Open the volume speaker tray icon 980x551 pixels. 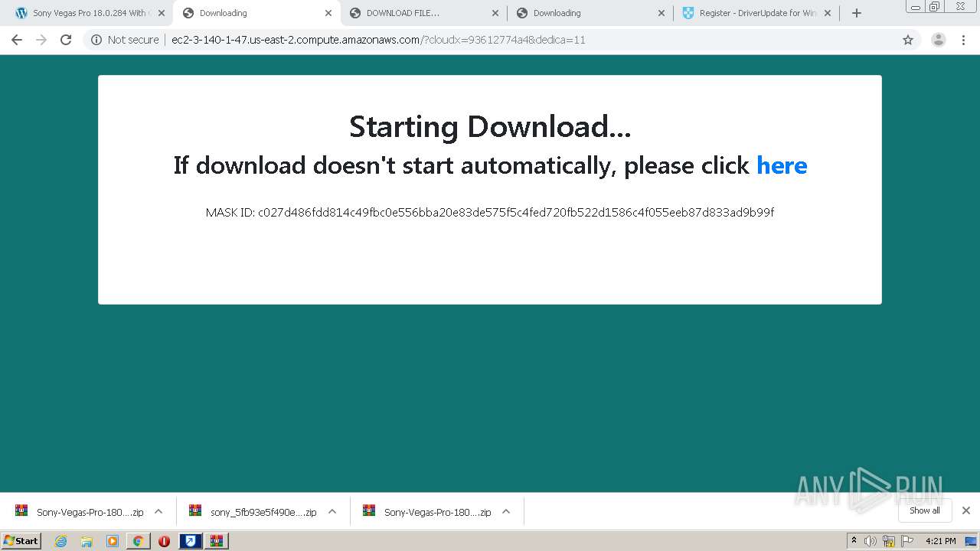tap(871, 541)
